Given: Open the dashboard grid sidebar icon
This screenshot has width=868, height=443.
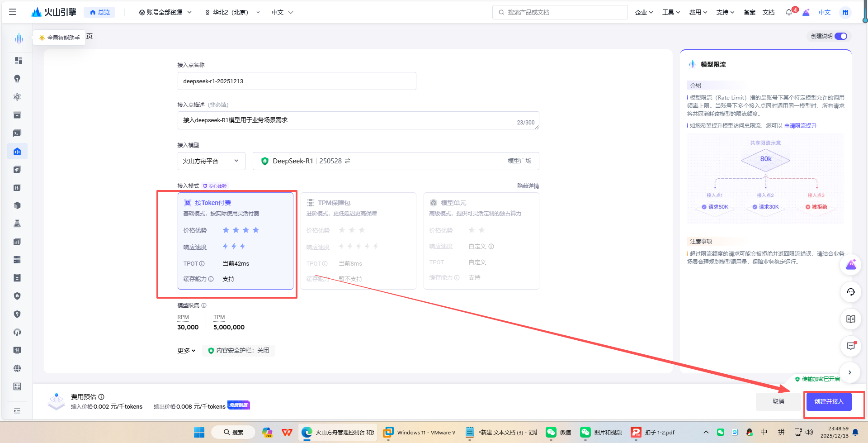Looking at the screenshot, I should pos(18,61).
